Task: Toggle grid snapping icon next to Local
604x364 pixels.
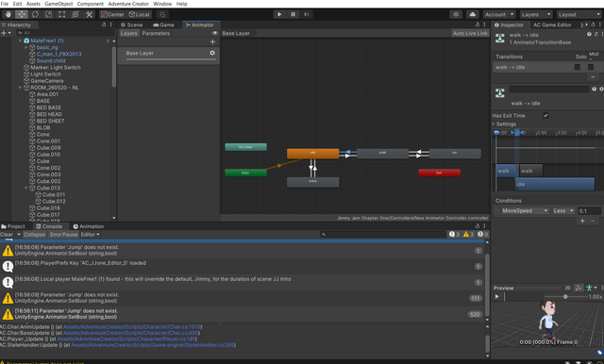Action: click(162, 15)
